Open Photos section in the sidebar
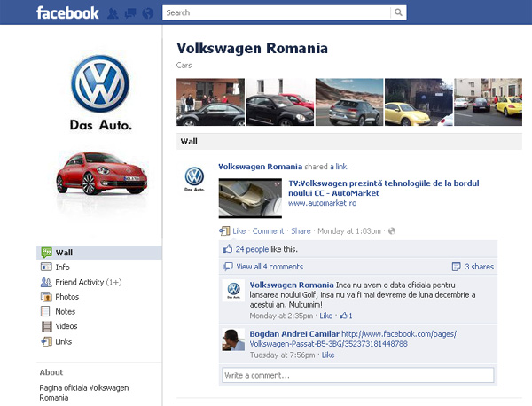The height and width of the screenshot is (406, 532). click(66, 297)
